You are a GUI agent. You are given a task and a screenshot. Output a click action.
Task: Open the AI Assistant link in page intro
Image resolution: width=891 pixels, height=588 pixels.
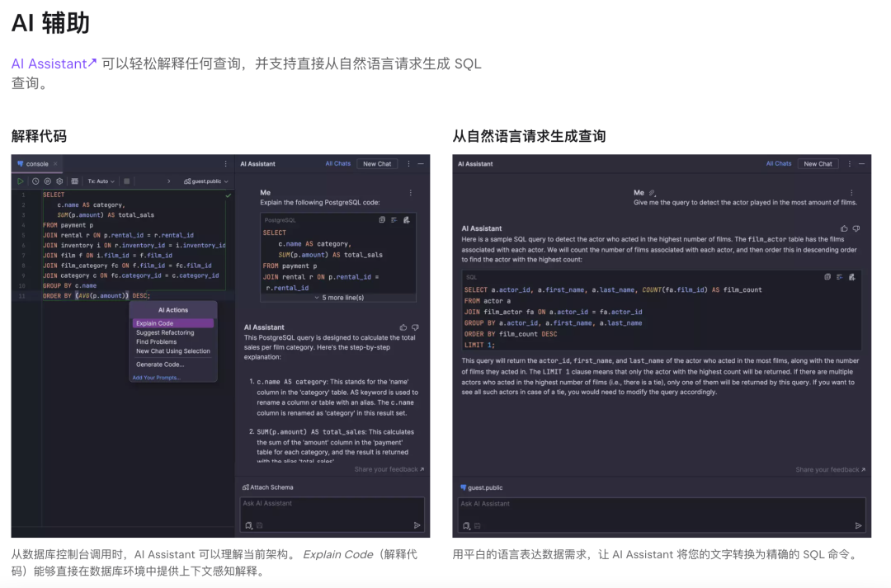coord(54,64)
